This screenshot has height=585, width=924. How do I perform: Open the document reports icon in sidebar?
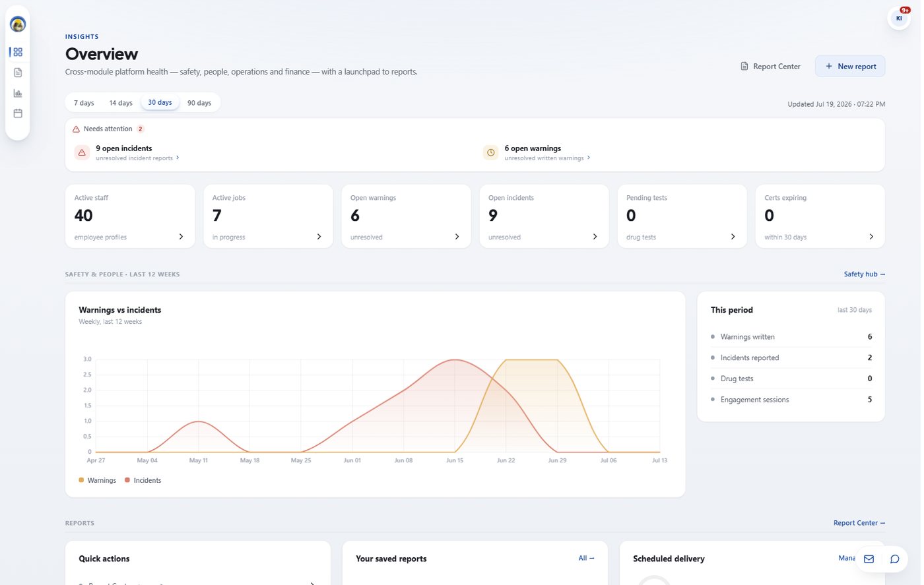point(18,73)
